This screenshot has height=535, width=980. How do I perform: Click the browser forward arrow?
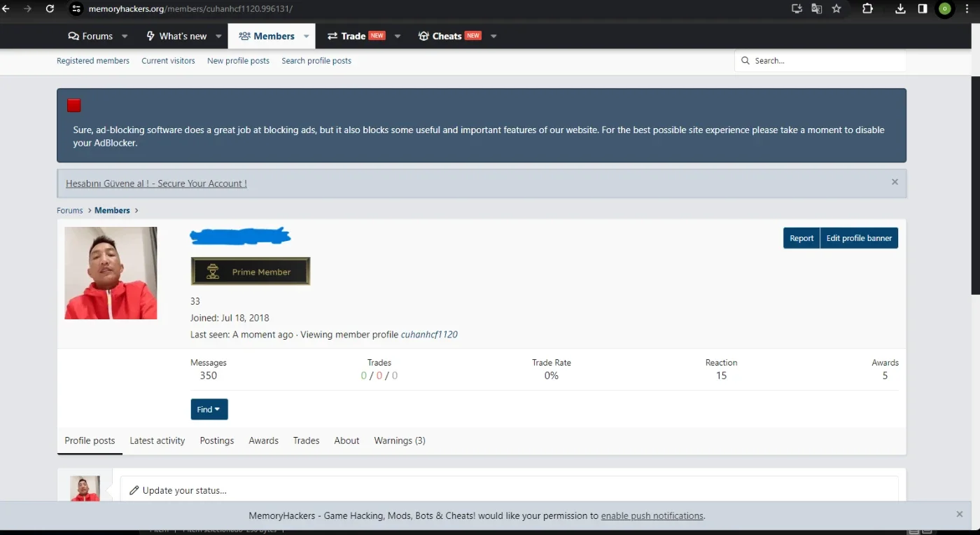[27, 8]
